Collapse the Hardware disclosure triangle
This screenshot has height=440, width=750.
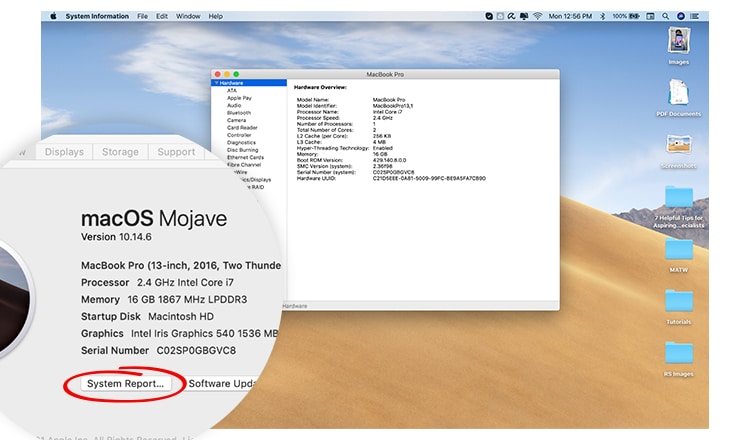(x=216, y=83)
